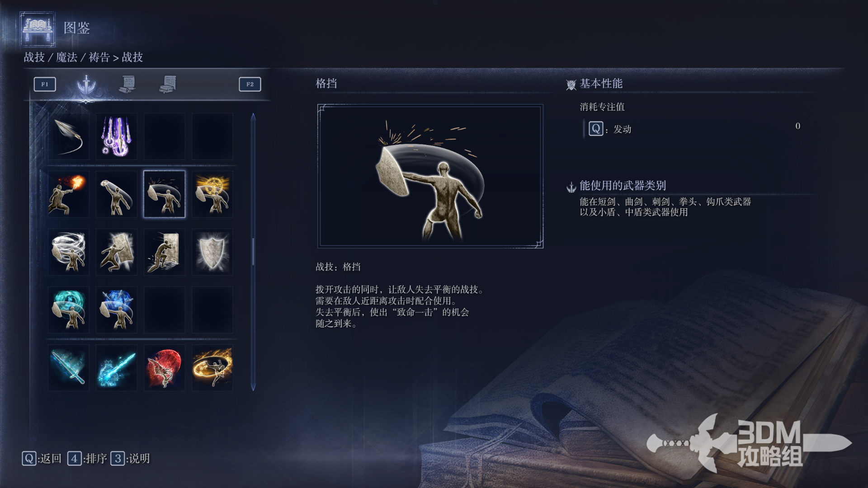Click the 返回 back prompt
The width and height of the screenshot is (868, 488).
tap(42, 459)
